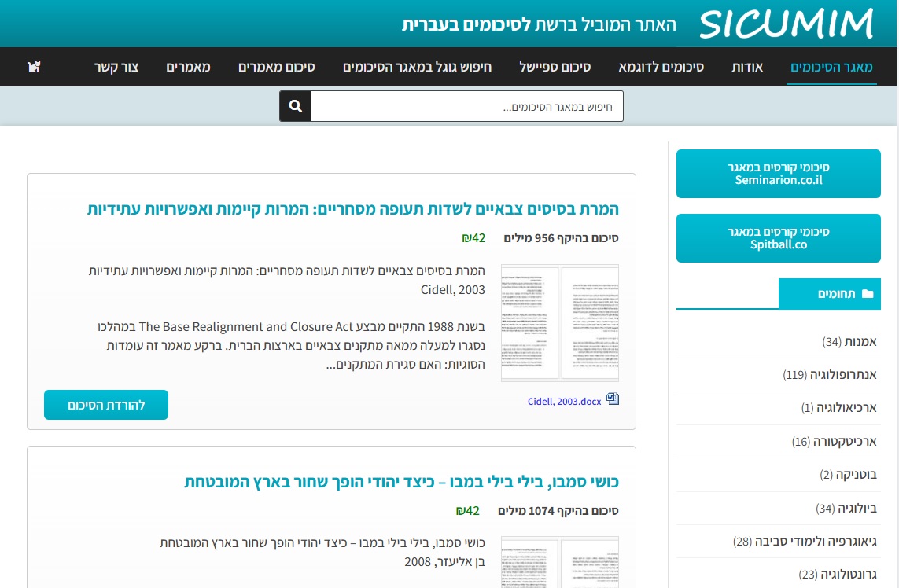Focus the חיפוש במאגר הסיכומים search field
899x588 pixels.
pos(466,106)
